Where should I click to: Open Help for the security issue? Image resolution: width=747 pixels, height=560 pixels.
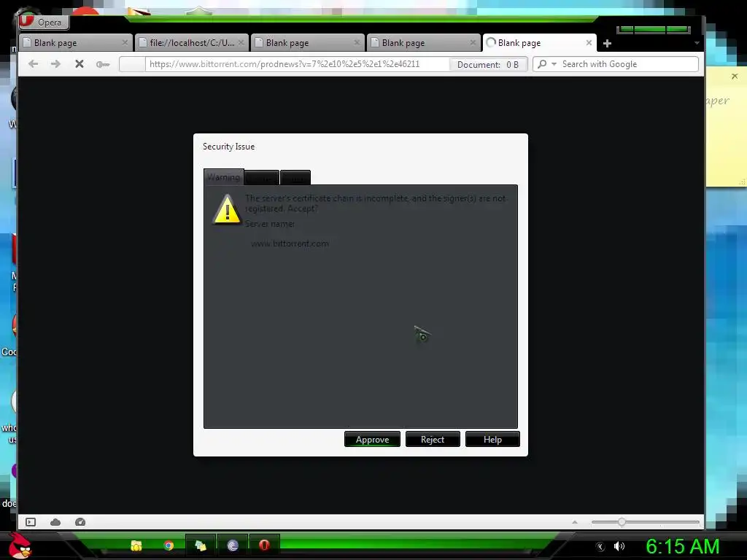pos(492,440)
